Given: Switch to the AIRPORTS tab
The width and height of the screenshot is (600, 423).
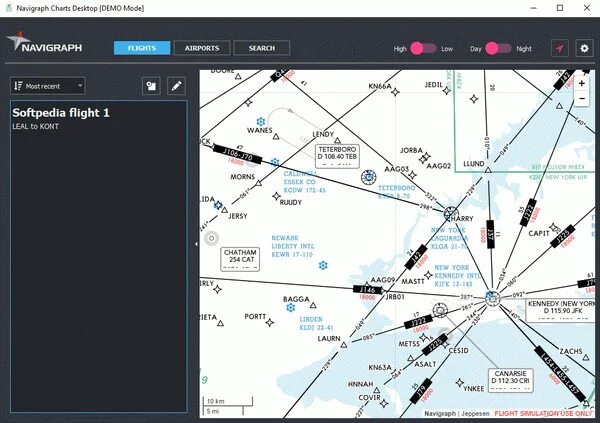Looking at the screenshot, I should click(202, 48).
